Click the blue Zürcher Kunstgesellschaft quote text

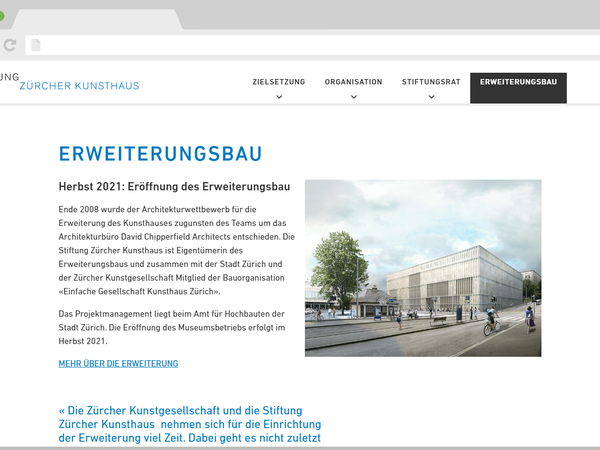pos(190,424)
